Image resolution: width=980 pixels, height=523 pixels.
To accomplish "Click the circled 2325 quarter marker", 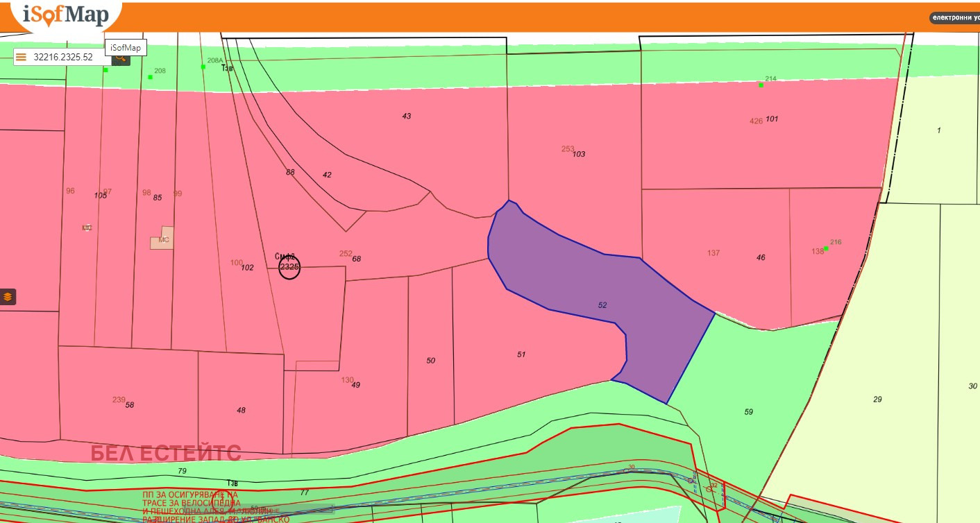I will [289, 268].
